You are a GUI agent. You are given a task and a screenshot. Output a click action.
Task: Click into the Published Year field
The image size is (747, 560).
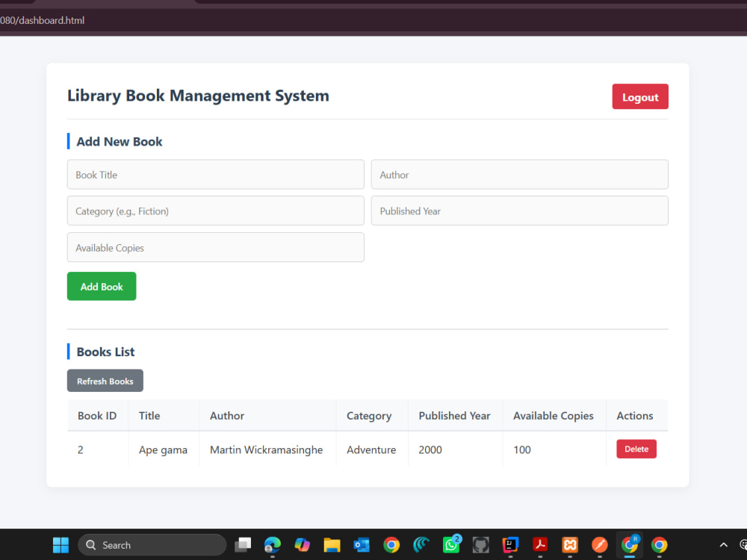tap(519, 211)
